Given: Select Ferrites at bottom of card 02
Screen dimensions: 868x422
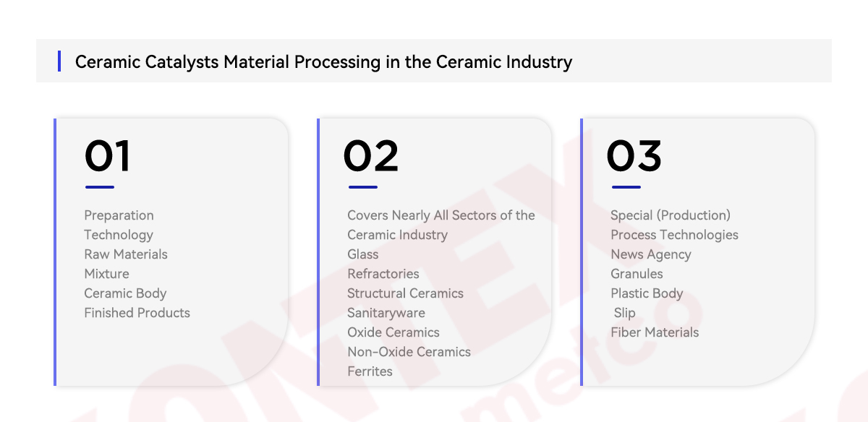Looking at the screenshot, I should pyautogui.click(x=370, y=371).
